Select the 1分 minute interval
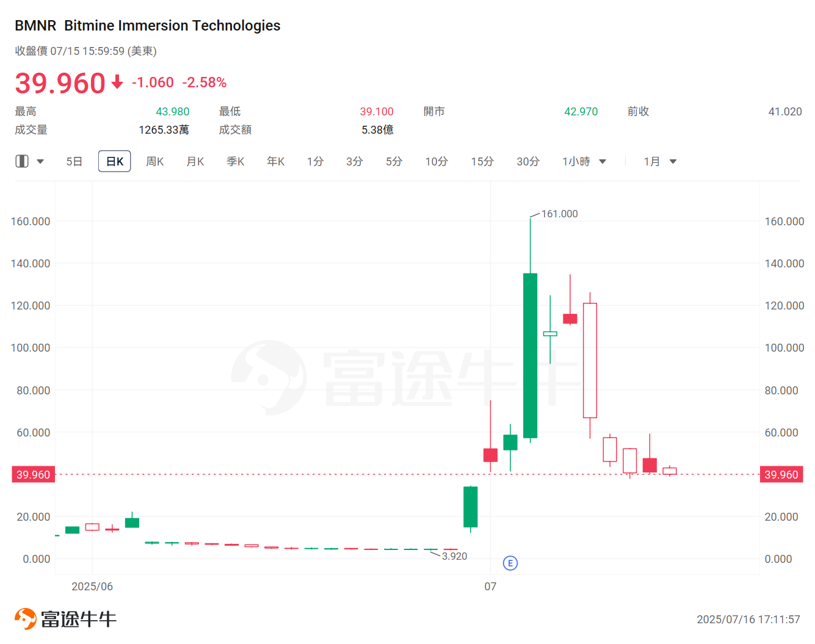 [315, 162]
